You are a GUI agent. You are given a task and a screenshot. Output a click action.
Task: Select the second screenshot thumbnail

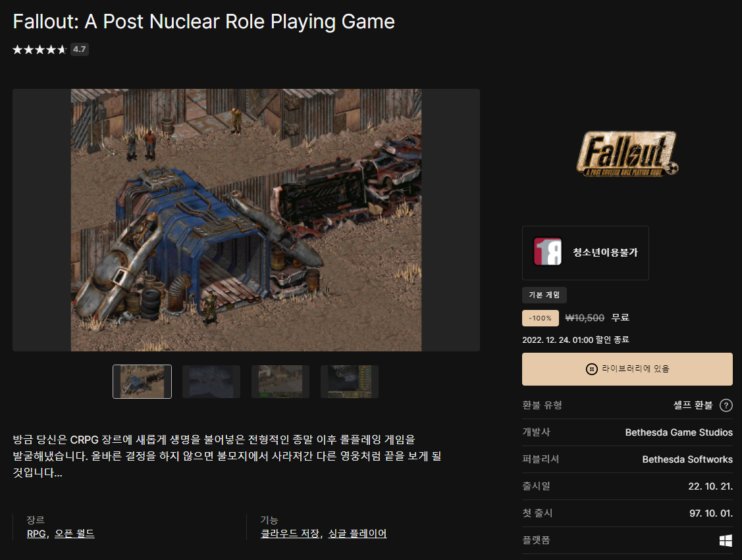[211, 382]
